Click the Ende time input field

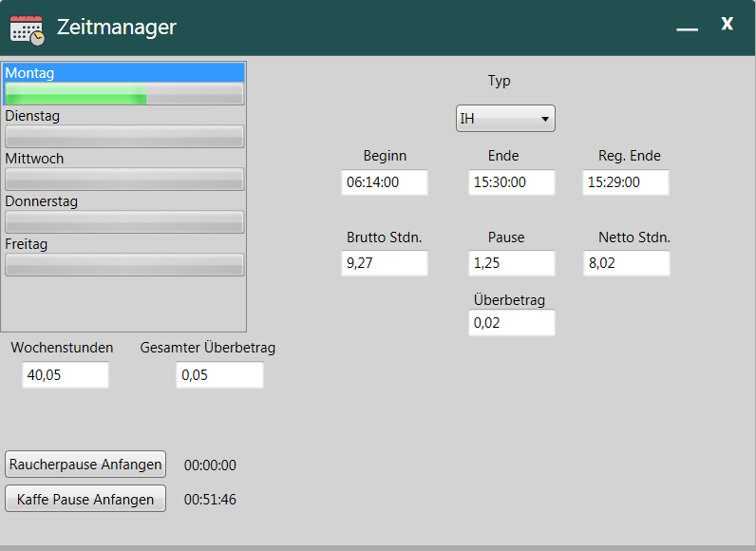511,182
